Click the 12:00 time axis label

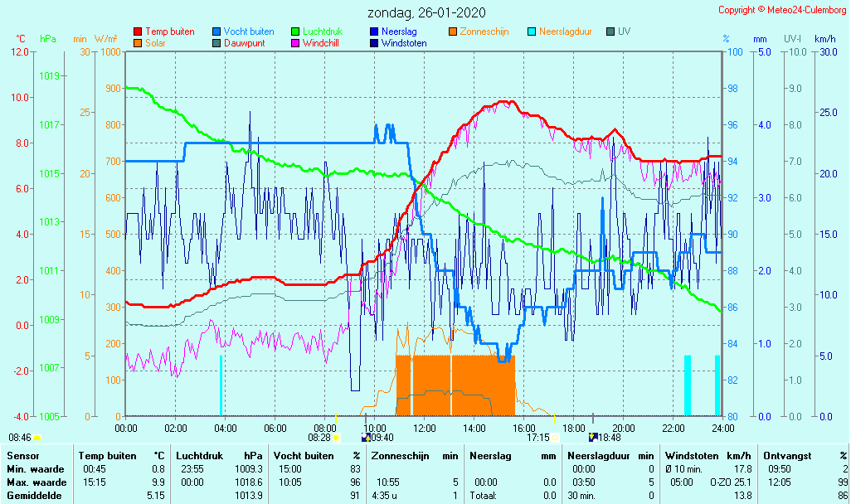(x=425, y=428)
